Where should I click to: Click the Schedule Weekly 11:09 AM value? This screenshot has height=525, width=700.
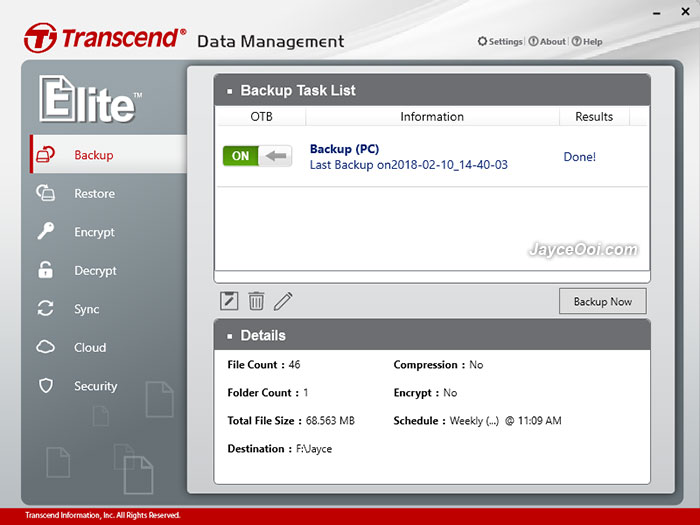(505, 421)
